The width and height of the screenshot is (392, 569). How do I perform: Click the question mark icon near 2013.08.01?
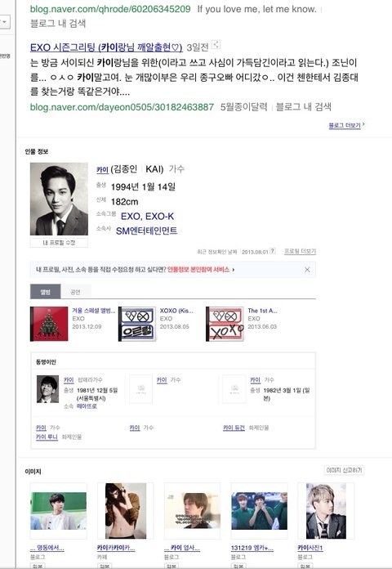pos(273,251)
